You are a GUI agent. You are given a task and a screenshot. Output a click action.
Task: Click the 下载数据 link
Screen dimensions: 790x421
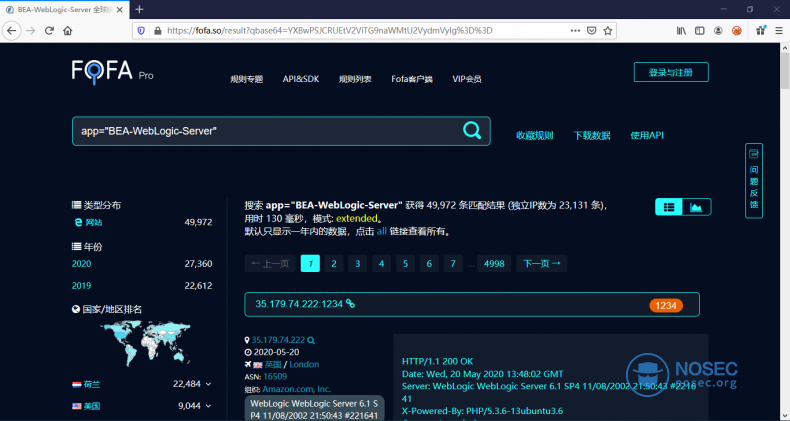point(591,135)
